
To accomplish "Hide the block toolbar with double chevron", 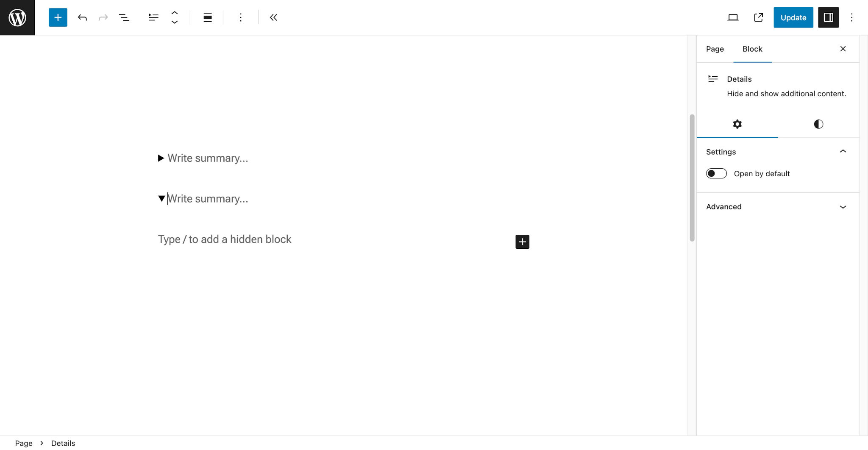I will point(273,17).
